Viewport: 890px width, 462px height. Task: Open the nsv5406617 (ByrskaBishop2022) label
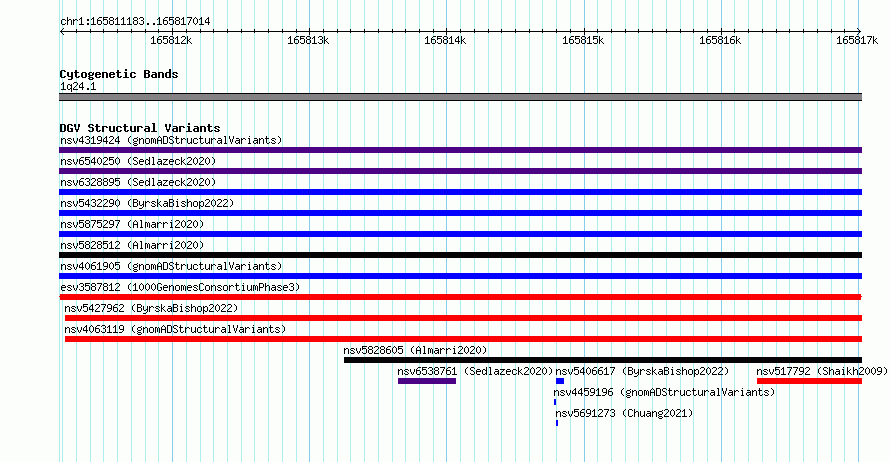[x=642, y=371]
